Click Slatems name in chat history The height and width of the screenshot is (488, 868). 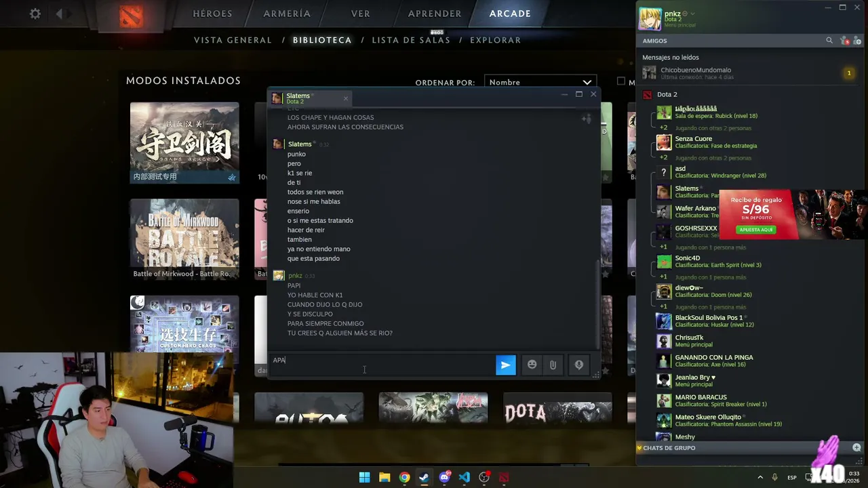[x=300, y=144]
